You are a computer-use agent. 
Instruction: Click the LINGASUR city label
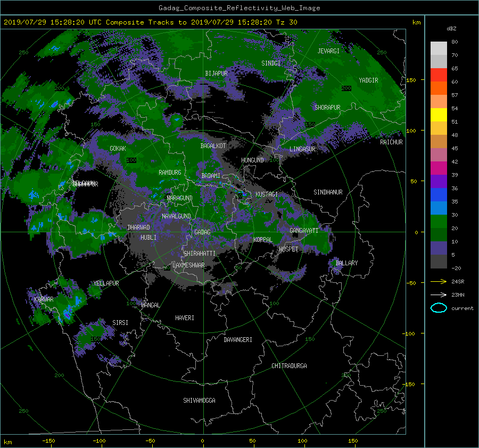(x=302, y=149)
